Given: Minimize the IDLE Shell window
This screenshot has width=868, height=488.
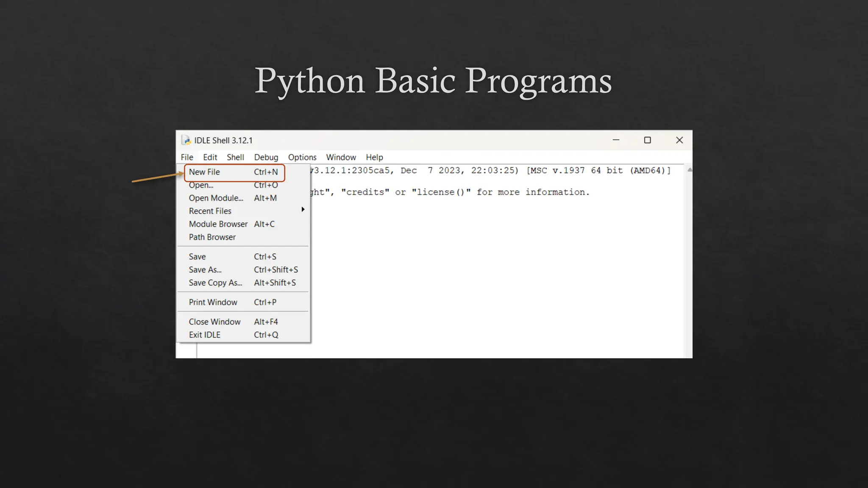Looking at the screenshot, I should click(616, 140).
